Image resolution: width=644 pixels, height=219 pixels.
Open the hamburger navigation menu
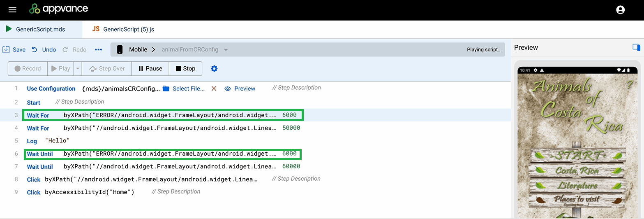click(12, 10)
